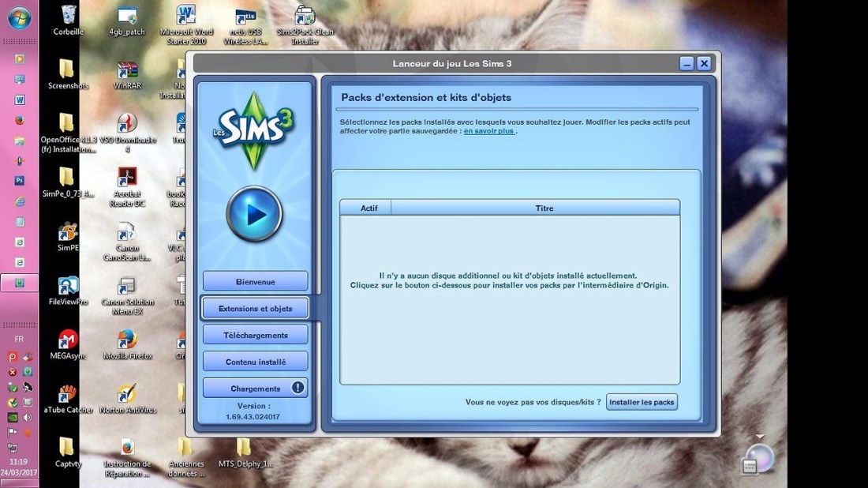The height and width of the screenshot is (488, 868).
Task: Open the Contenu installé tab
Action: tap(255, 362)
